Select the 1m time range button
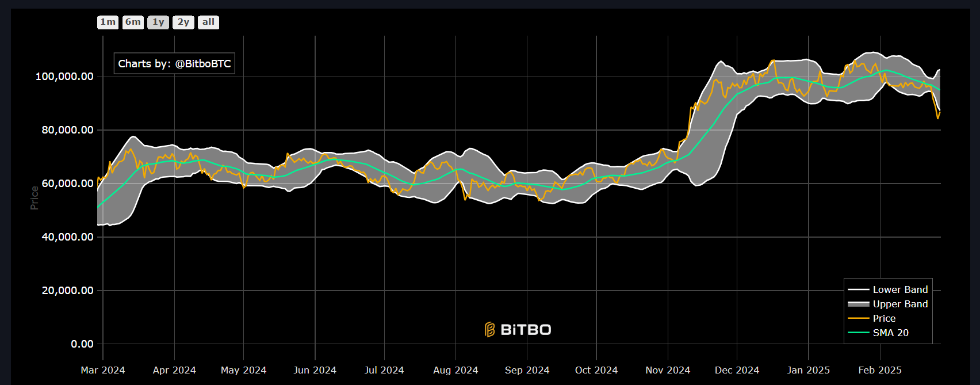 pyautogui.click(x=108, y=22)
